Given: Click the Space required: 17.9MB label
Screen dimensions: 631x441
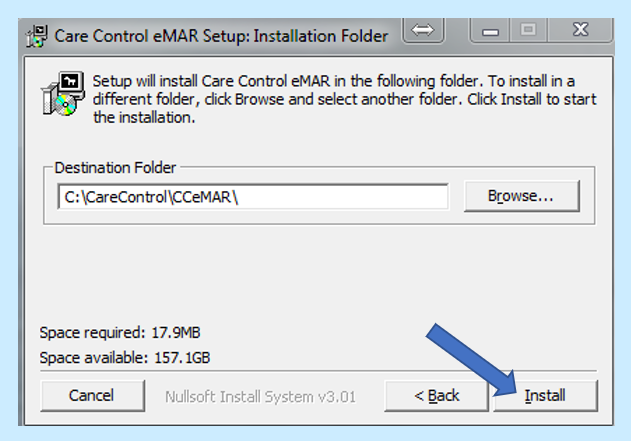Looking at the screenshot, I should [x=120, y=333].
